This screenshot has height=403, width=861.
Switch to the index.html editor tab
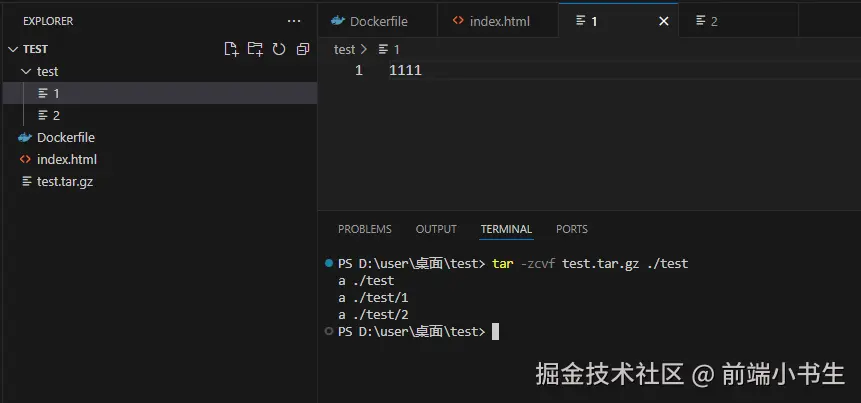coord(498,21)
